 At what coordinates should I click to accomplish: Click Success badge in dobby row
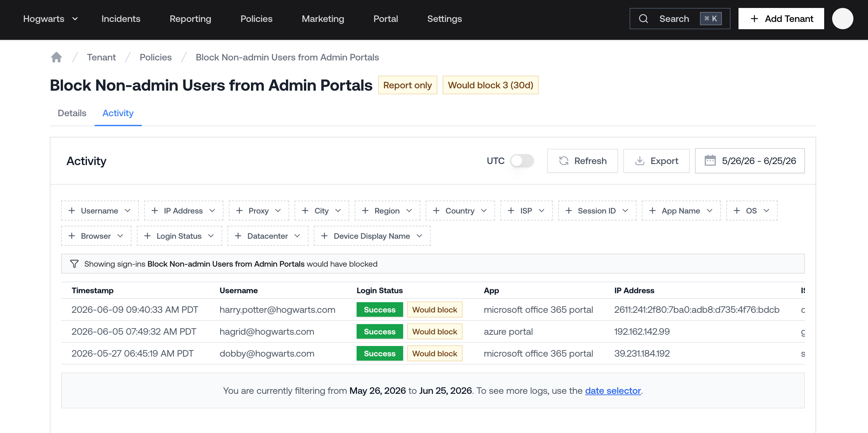click(380, 354)
